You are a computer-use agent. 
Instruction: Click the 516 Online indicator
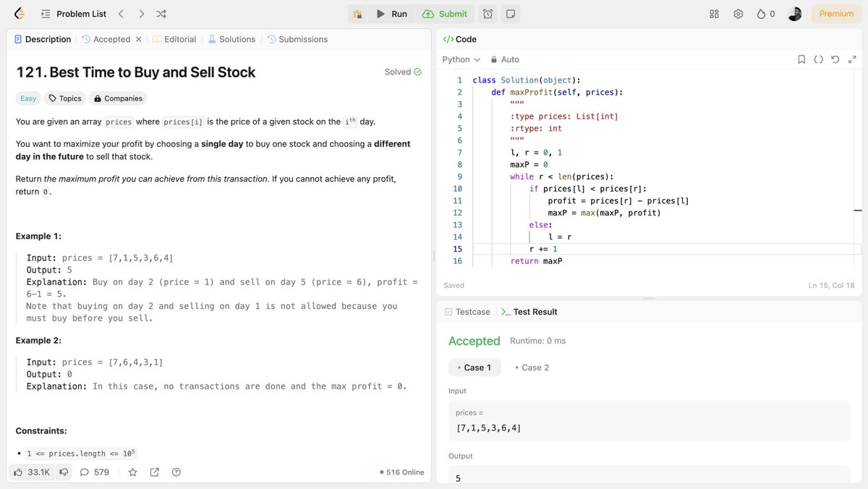pos(402,472)
